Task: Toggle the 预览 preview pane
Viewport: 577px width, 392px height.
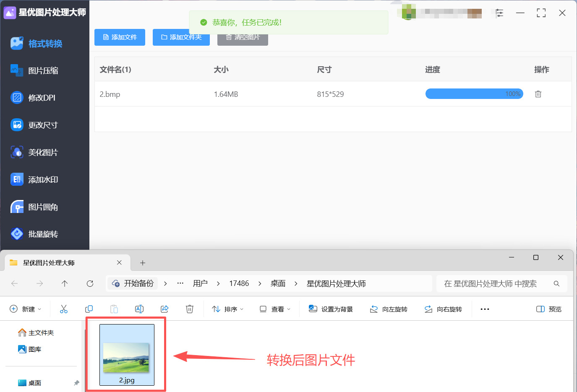Action: (549, 309)
